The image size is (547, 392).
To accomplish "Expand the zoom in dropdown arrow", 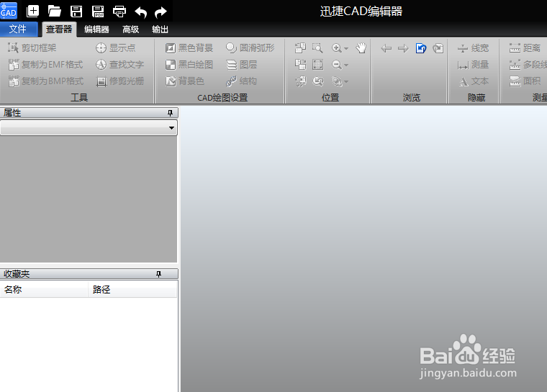I will (346, 48).
